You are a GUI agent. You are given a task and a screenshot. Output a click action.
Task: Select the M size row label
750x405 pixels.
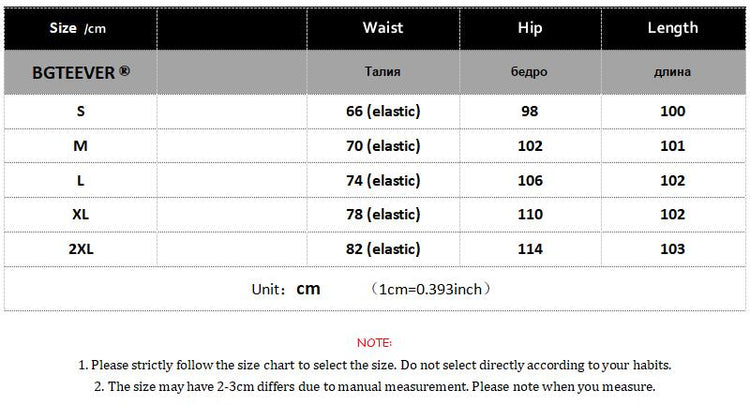pyautogui.click(x=80, y=146)
